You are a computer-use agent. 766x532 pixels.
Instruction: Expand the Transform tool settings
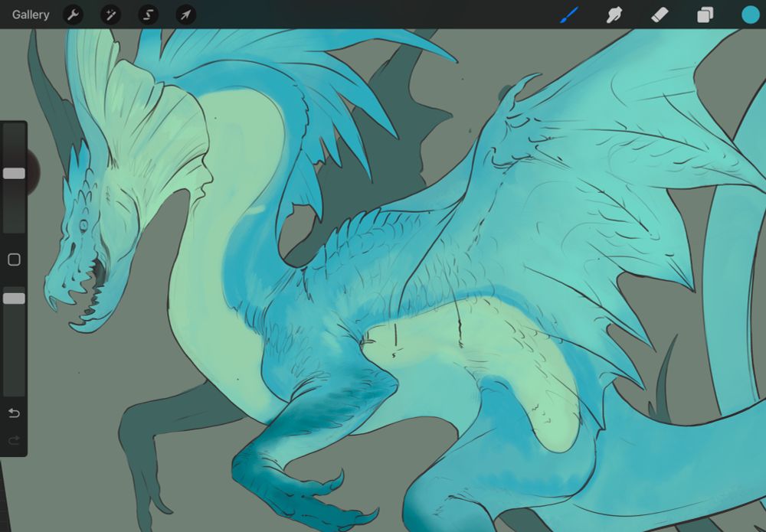coord(184,15)
